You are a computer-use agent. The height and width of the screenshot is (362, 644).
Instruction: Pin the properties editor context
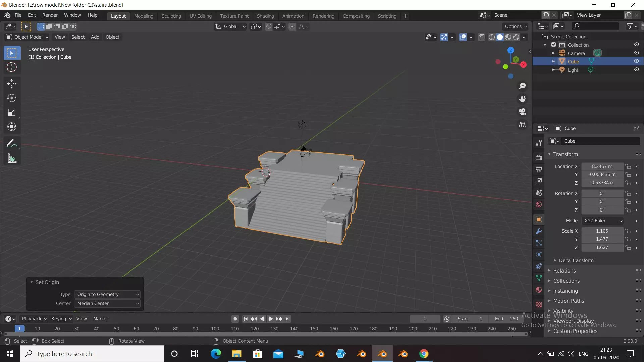[636, 128]
